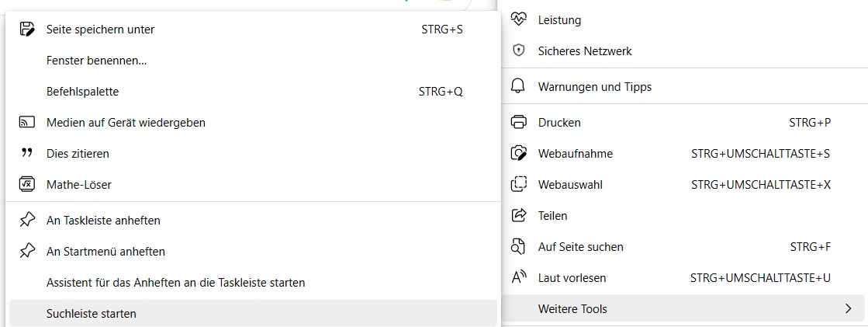
Task: Click the Drucken printer icon
Action: click(x=519, y=123)
